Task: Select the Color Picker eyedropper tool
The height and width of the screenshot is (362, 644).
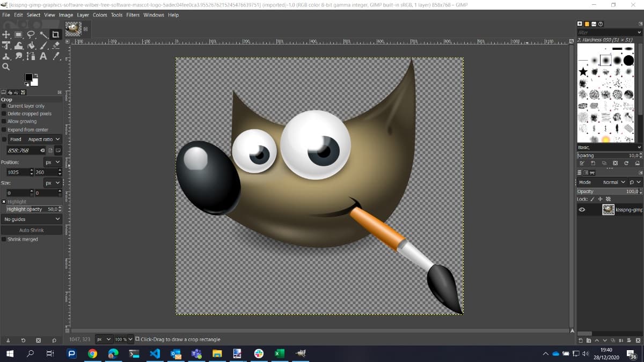Action: click(x=56, y=56)
